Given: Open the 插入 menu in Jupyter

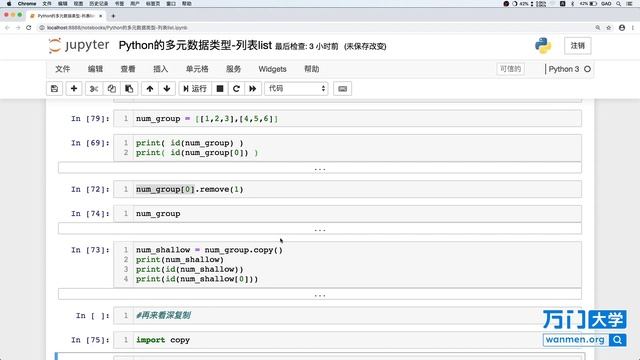Looking at the screenshot, I should tap(160, 69).
